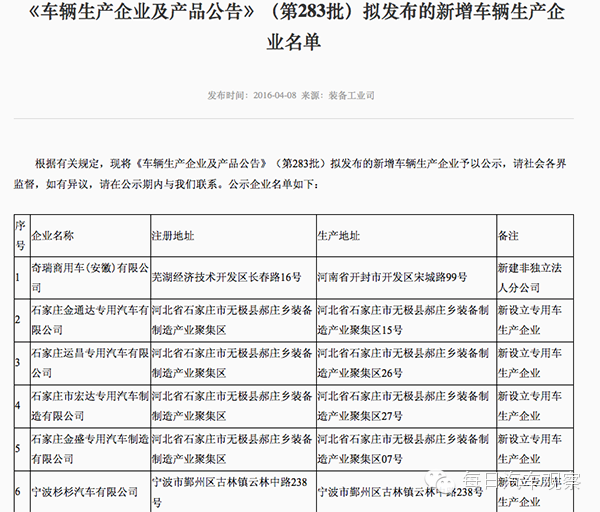Click the table header 序号
The height and width of the screenshot is (512, 600).
pyautogui.click(x=21, y=236)
